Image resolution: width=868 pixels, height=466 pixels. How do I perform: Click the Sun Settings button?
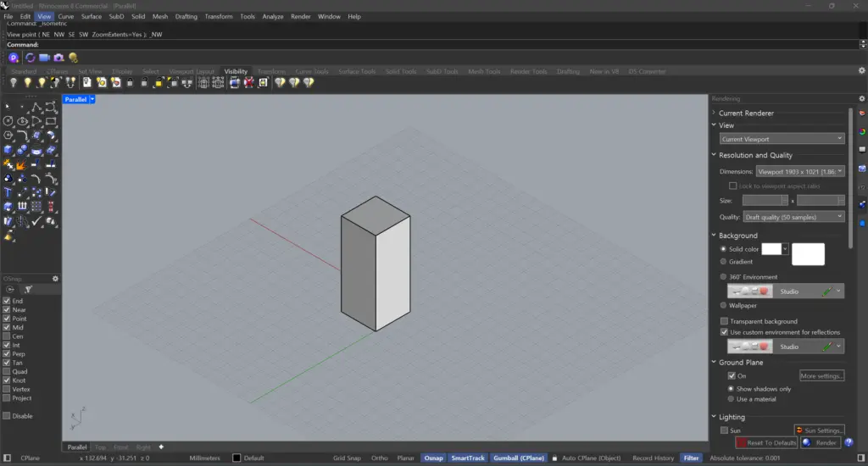(x=820, y=430)
